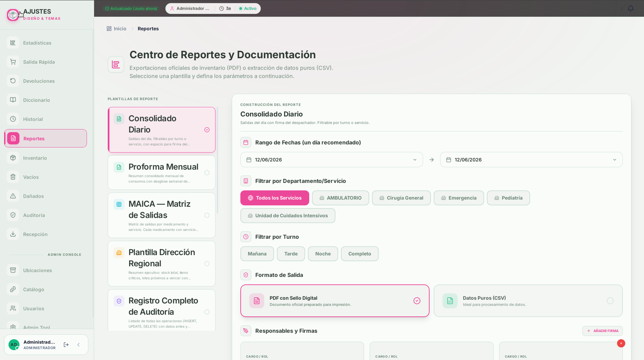Viewport: 644px width, 360px height.
Task: Remove the third signature card with red X
Action: [621, 343]
